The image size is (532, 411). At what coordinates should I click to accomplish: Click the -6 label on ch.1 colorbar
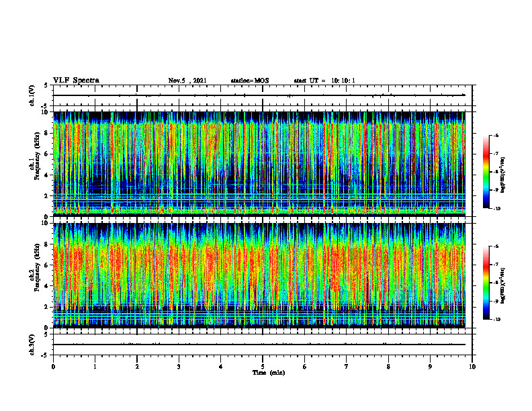[495, 135]
